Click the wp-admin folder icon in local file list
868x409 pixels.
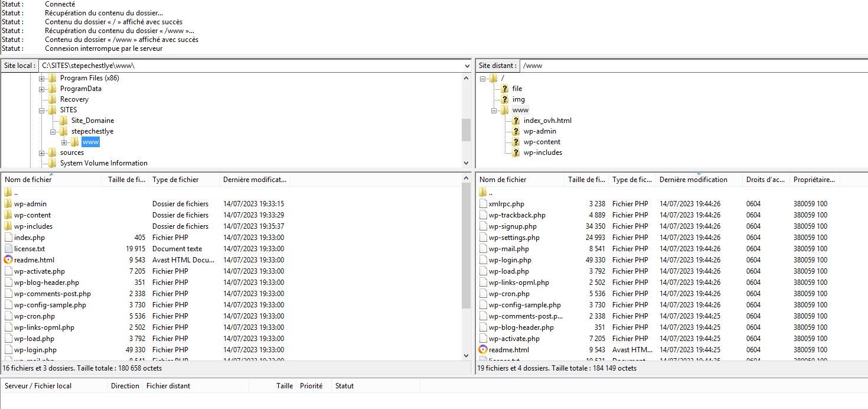(8, 204)
